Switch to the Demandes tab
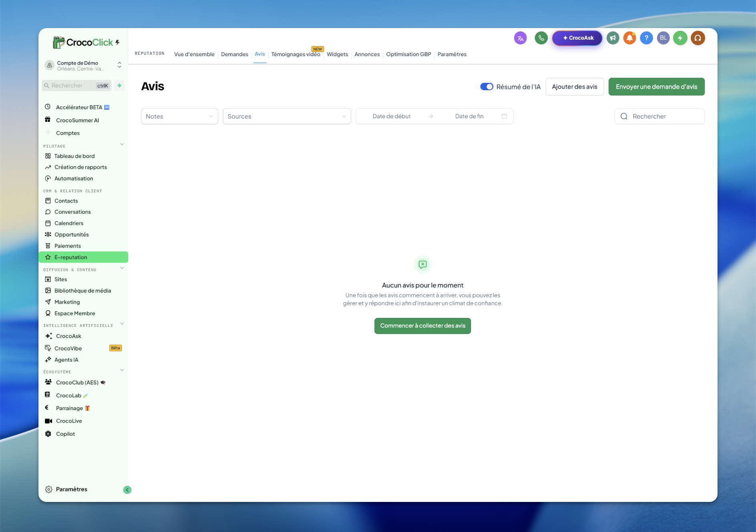 234,54
